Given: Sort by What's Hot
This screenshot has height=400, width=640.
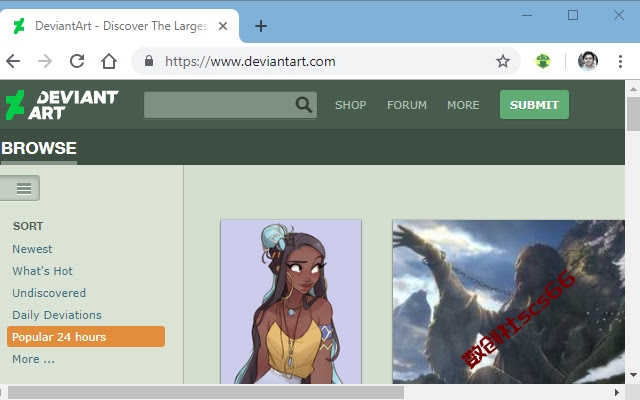Looking at the screenshot, I should pos(42,271).
